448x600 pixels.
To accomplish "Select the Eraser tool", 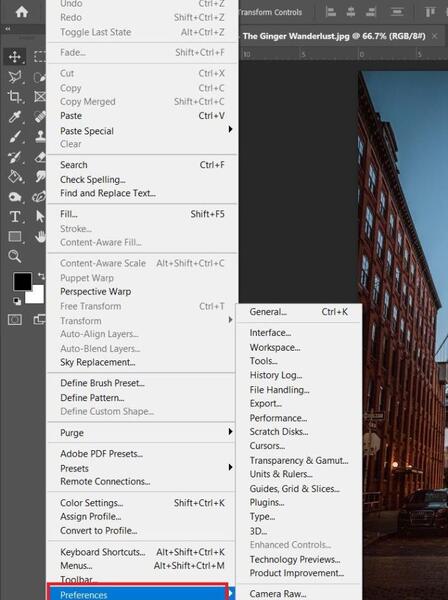I will (x=40, y=157).
